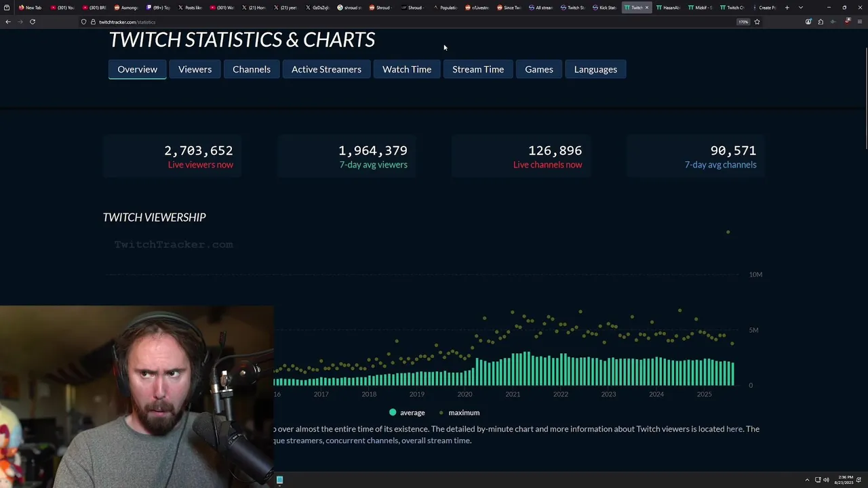Click the site padlock icon

click(x=93, y=22)
